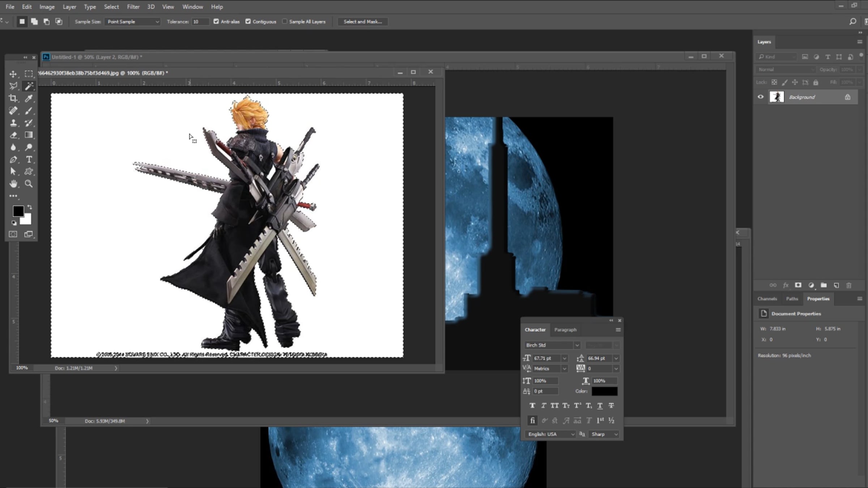Screen dimensions: 868x488
Task: Open the Character panel text color swatch
Action: tap(604, 391)
